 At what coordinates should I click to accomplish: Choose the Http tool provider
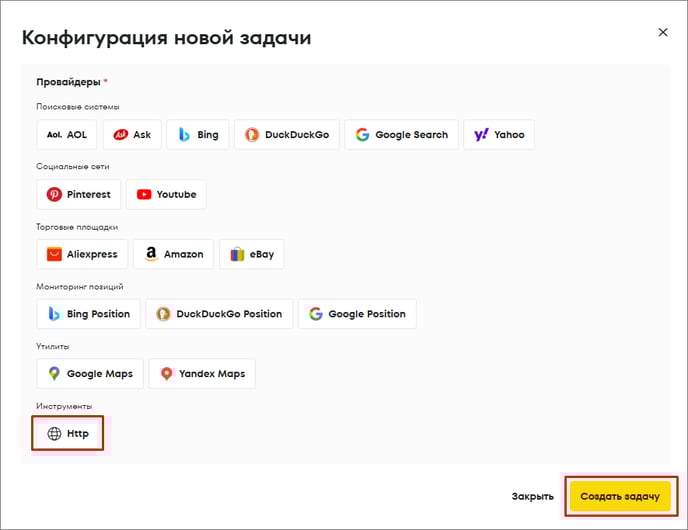tap(68, 434)
